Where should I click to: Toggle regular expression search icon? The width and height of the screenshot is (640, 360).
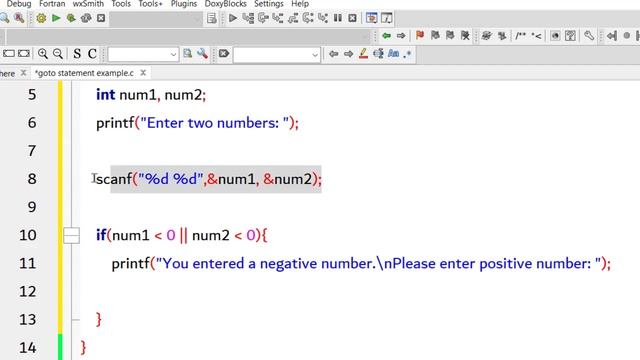[x=407, y=54]
